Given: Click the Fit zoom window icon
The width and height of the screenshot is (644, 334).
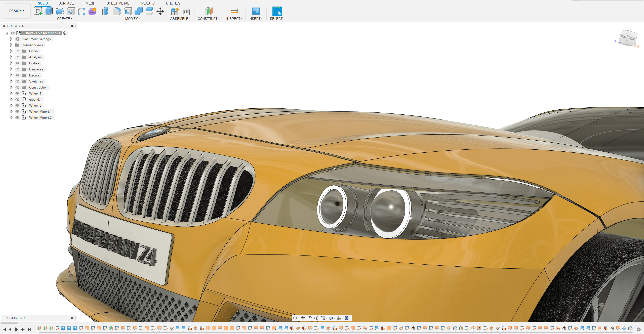Looking at the screenshot, I should (323, 318).
